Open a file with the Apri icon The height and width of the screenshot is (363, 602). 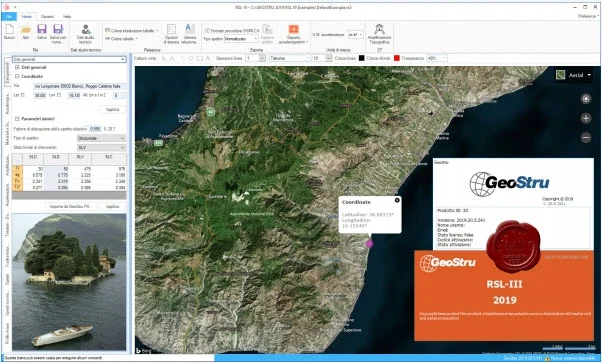(26, 30)
